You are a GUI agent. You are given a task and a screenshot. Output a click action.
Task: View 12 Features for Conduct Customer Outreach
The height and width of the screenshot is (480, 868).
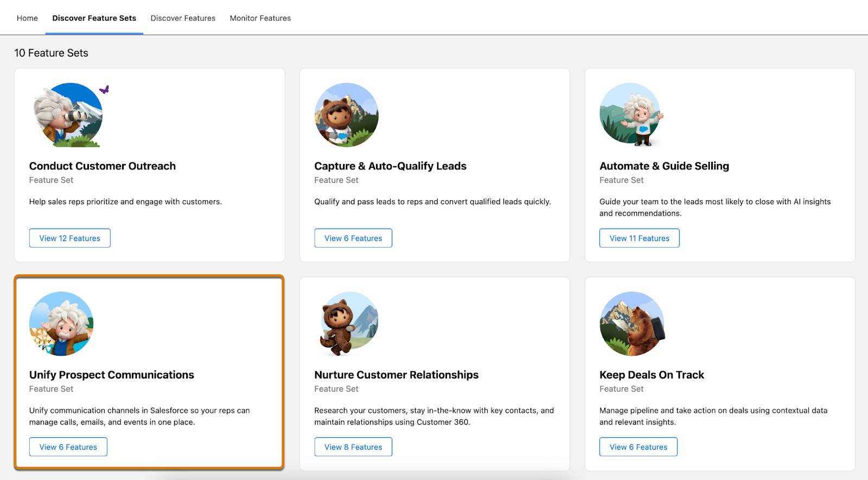69,238
